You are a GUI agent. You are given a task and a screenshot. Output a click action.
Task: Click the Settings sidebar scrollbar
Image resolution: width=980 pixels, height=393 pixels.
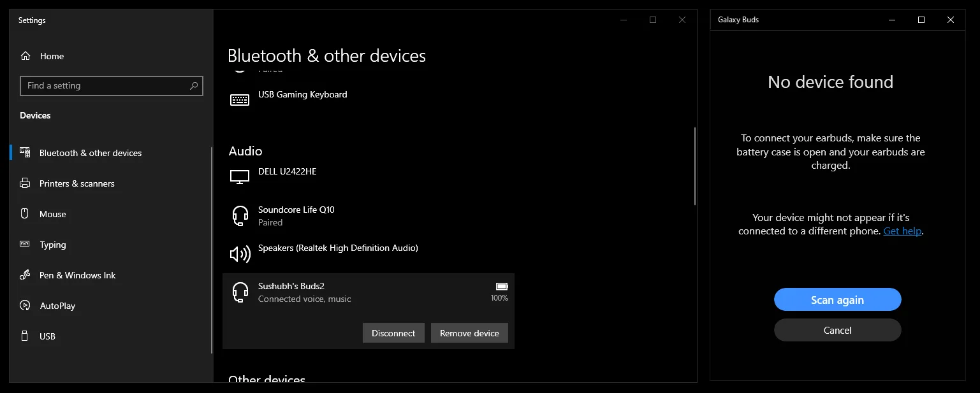coord(212,250)
